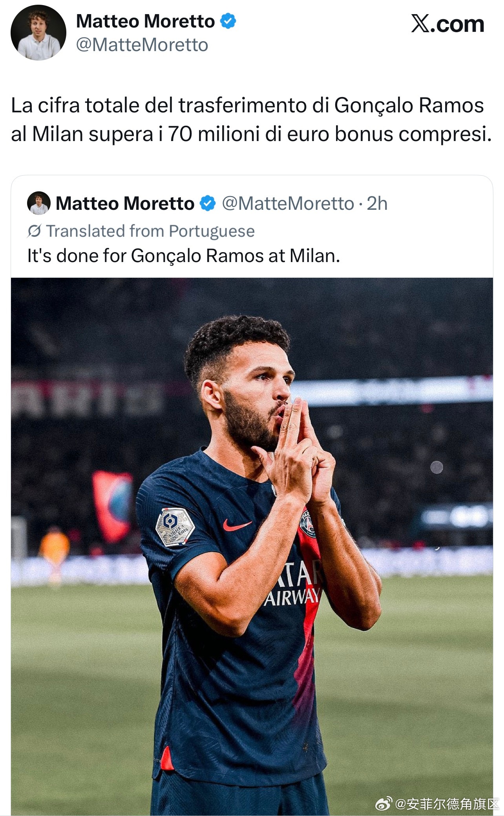This screenshot has width=504, height=816.
Task: Open the Gonçalo Ramos photo in the quoted tweet
Action: pos(252,546)
